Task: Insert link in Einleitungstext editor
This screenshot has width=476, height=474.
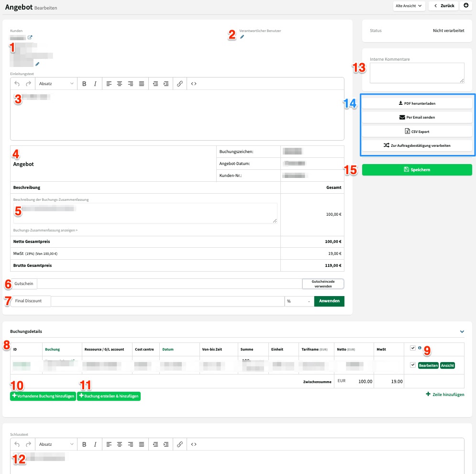Action: click(x=180, y=84)
